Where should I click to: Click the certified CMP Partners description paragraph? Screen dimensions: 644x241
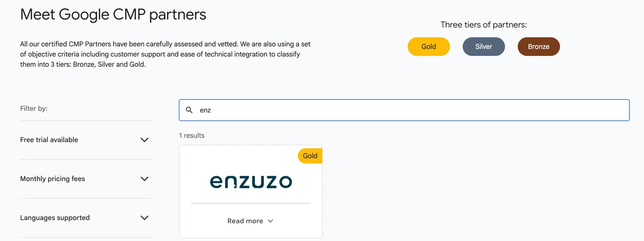pyautogui.click(x=165, y=54)
